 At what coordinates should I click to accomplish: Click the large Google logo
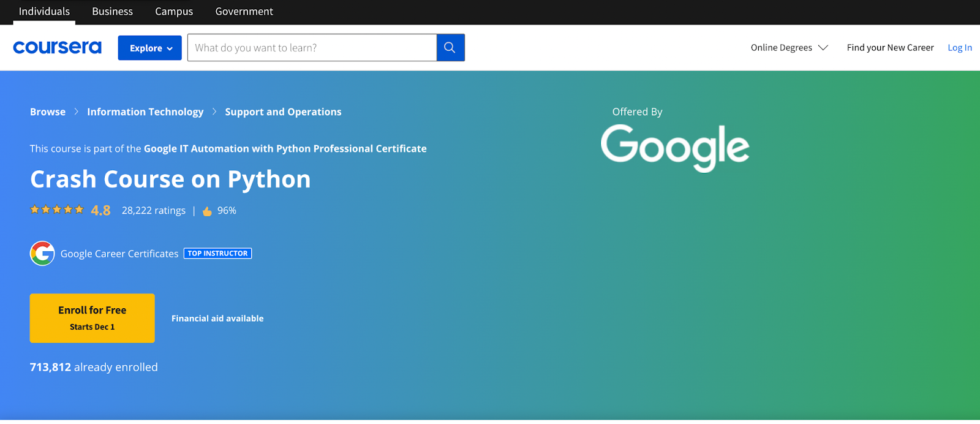point(674,147)
